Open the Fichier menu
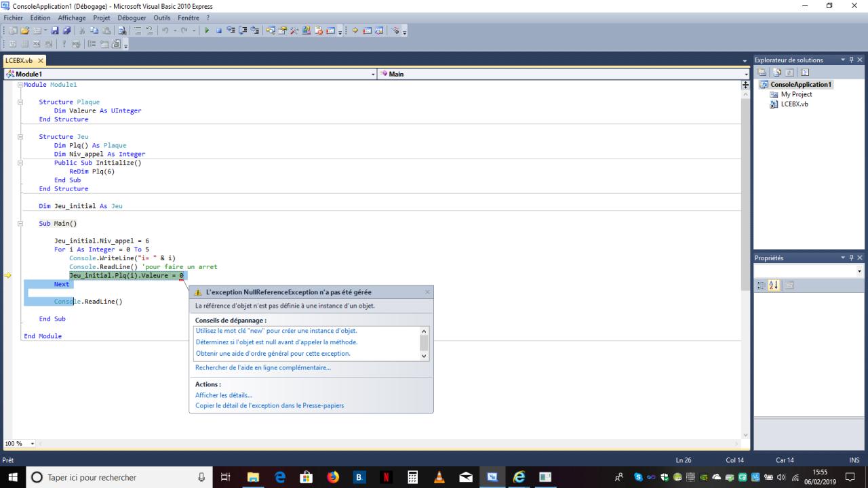 (x=14, y=18)
